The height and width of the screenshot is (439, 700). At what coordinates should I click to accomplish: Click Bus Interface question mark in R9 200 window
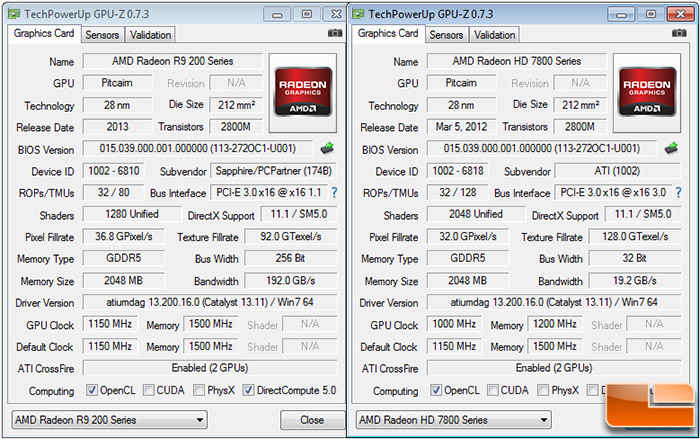point(333,193)
